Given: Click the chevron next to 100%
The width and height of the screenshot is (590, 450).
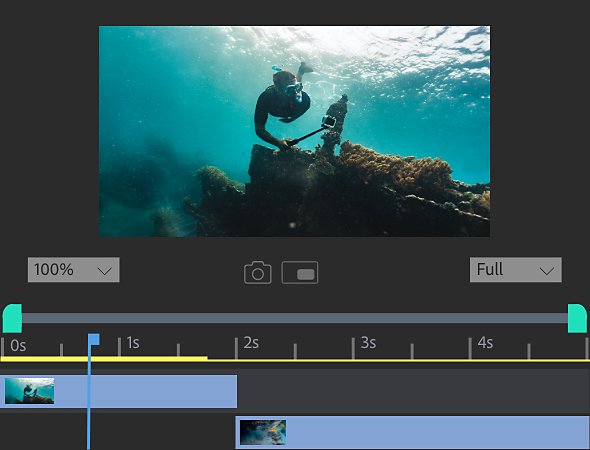Looking at the screenshot, I should 104,271.
